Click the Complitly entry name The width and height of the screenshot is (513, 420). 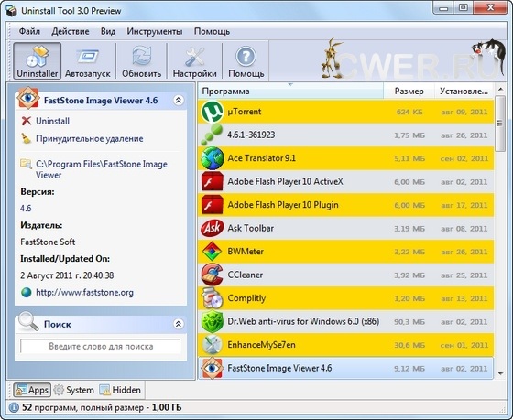pos(246,298)
